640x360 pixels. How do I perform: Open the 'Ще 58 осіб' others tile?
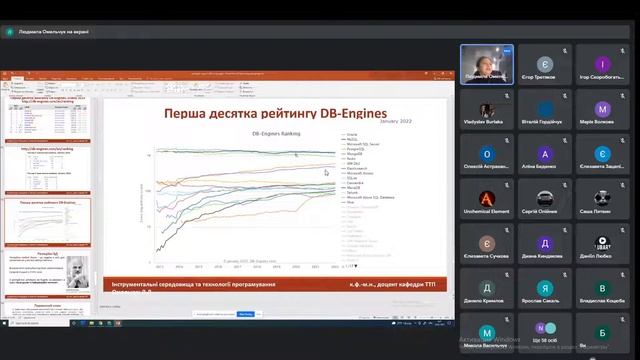[x=544, y=332]
